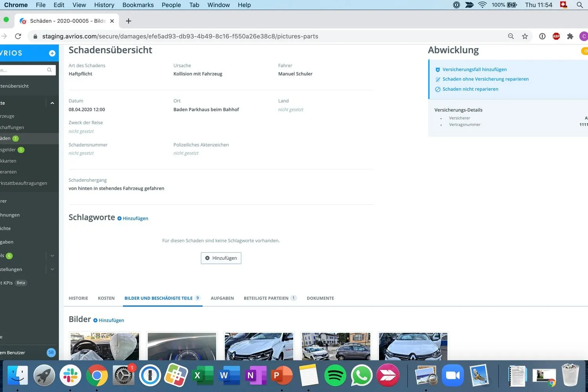This screenshot has height=392, width=588.
Task: Bookmark this page with the star icon
Action: 525,36
